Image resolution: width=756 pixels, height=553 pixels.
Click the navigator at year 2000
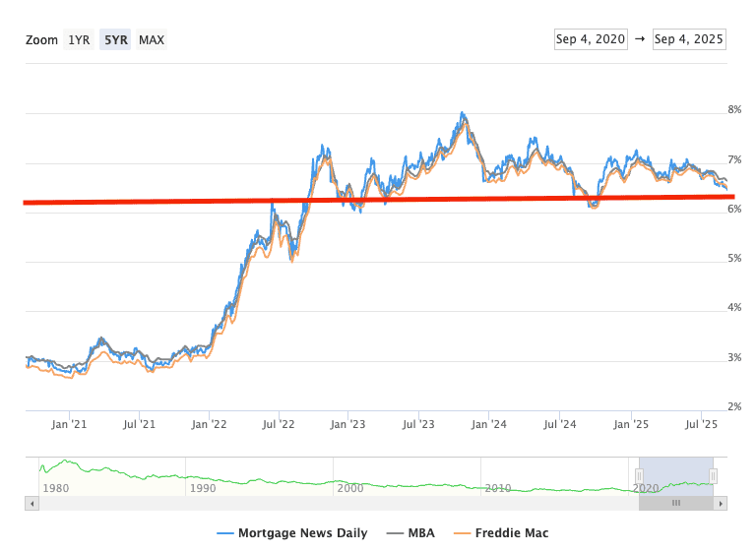tap(350, 488)
